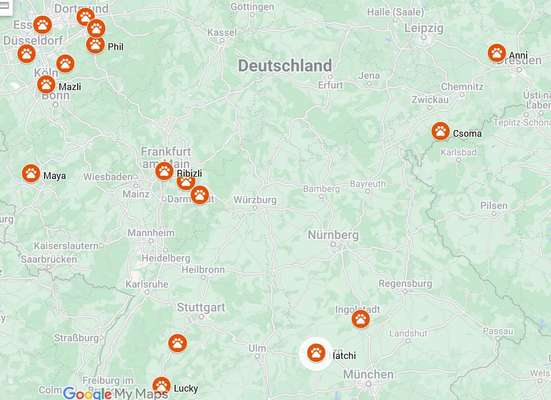The height and width of the screenshot is (400, 551).
Task: Click the paw marker below Düsseldorf label
Action: [x=27, y=54]
